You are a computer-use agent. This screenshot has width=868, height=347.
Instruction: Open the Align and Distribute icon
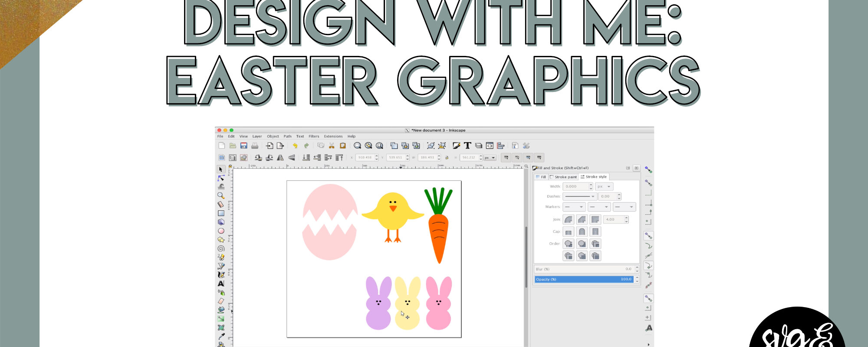(500, 146)
